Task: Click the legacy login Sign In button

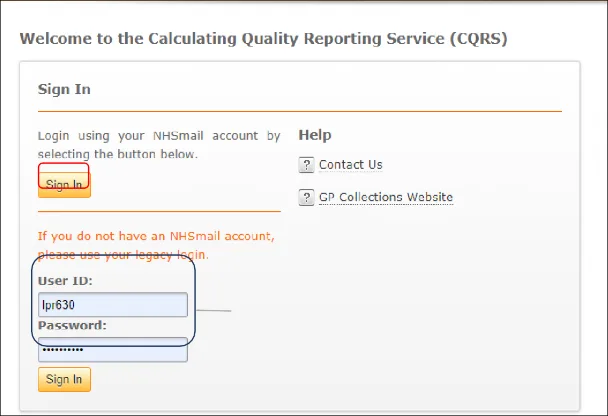Action: [64, 379]
